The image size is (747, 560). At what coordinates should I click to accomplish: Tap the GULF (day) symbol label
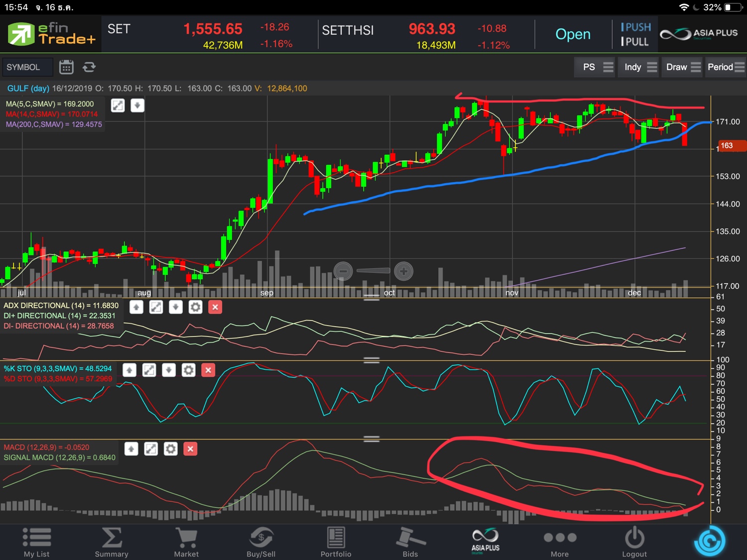point(28,89)
